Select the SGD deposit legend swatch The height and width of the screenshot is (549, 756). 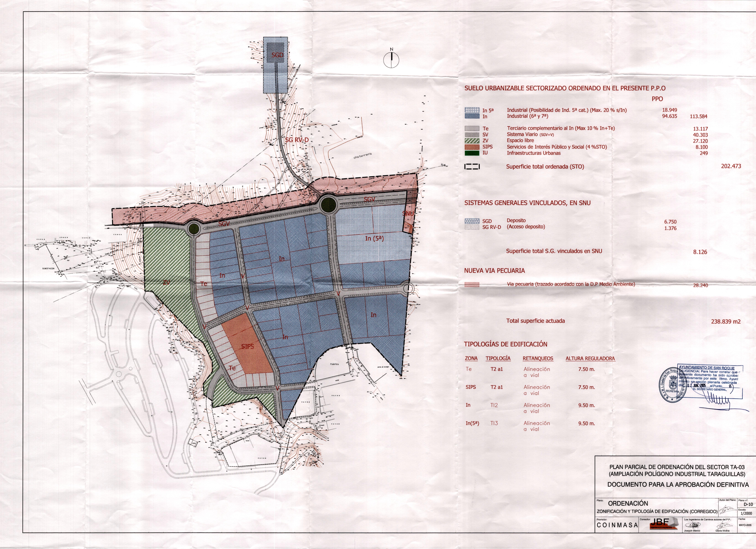pos(472,221)
